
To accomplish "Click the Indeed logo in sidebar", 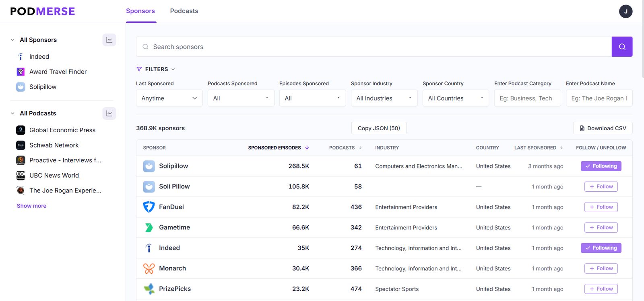I will tap(21, 57).
